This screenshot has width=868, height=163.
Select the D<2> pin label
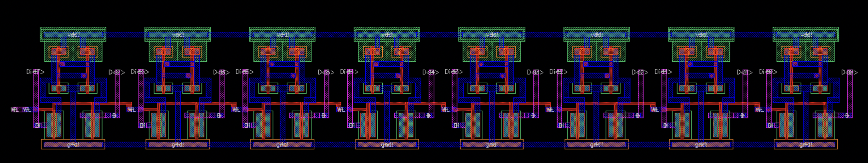pos(640,72)
